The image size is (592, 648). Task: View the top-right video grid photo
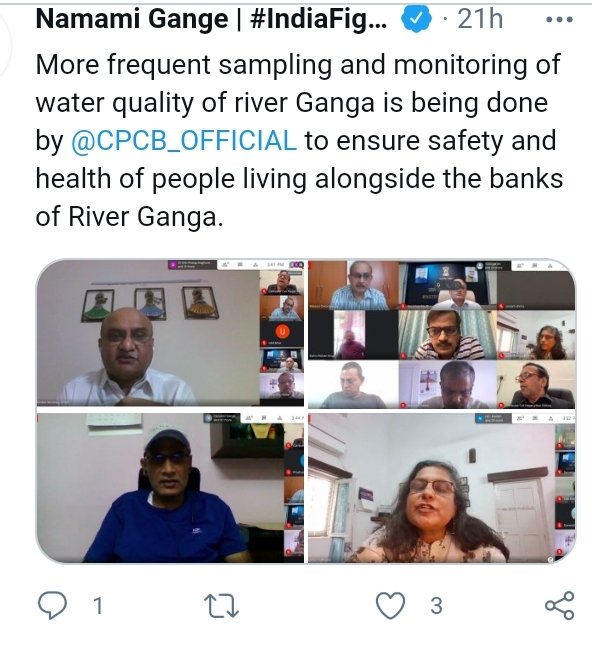point(442,333)
